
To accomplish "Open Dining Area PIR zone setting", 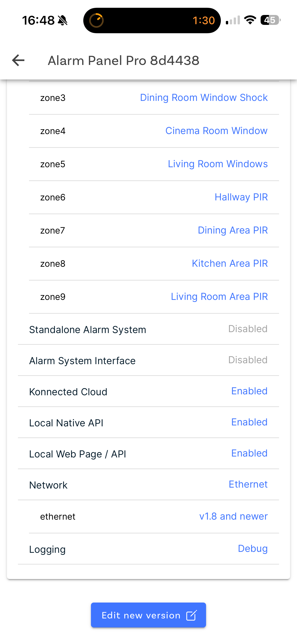I will [233, 230].
